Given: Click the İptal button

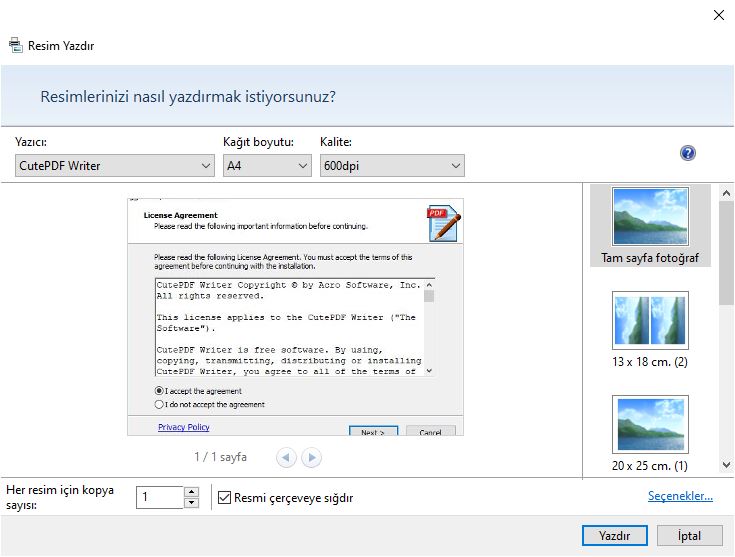Looking at the screenshot, I should (x=689, y=535).
